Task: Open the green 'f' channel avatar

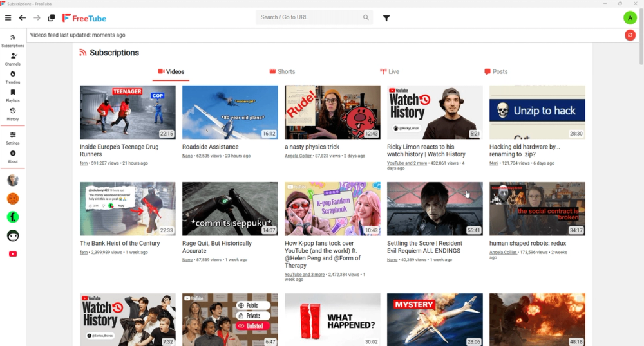Action: click(13, 217)
